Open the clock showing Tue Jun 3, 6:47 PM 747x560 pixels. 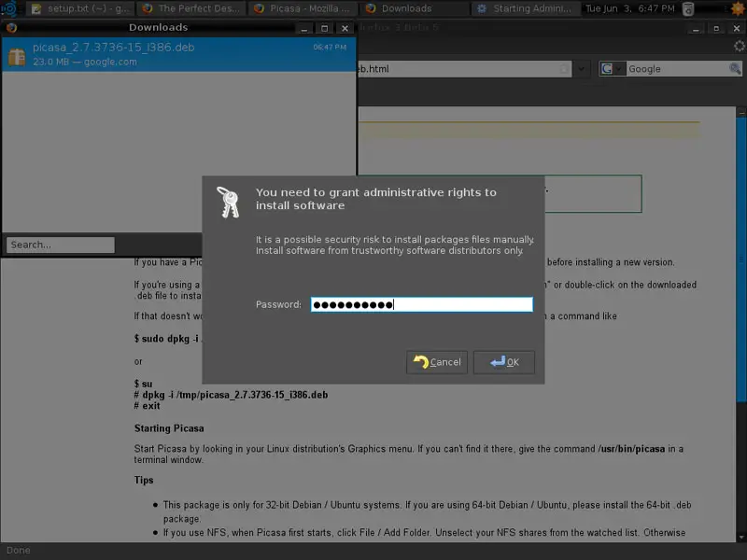click(x=629, y=8)
